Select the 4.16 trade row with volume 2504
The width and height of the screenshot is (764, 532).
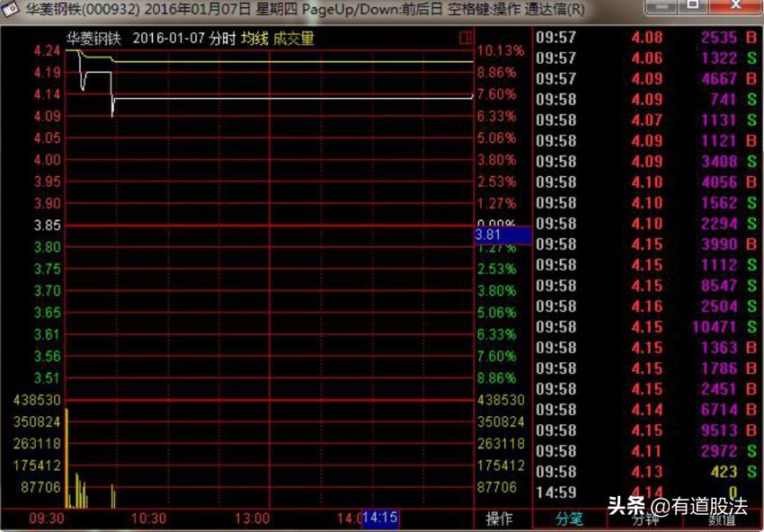click(x=647, y=306)
